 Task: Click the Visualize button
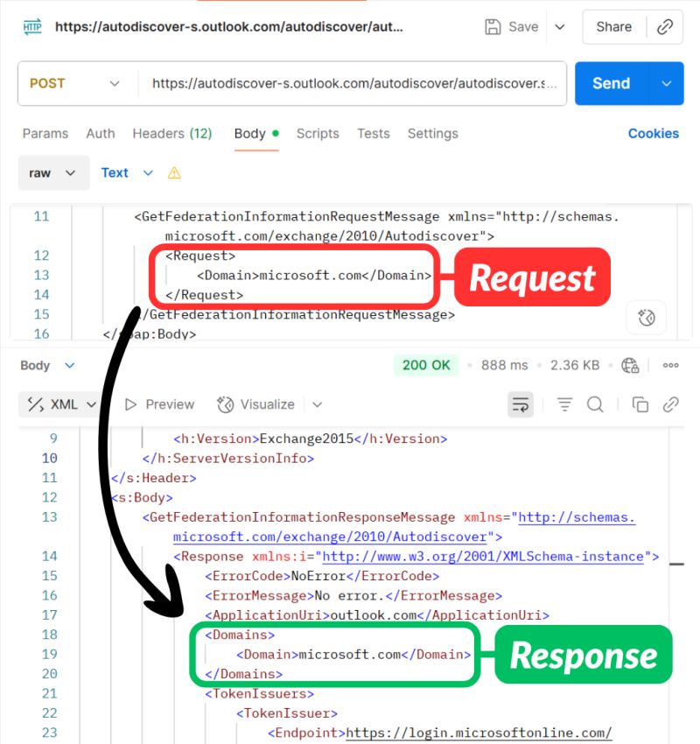(255, 404)
